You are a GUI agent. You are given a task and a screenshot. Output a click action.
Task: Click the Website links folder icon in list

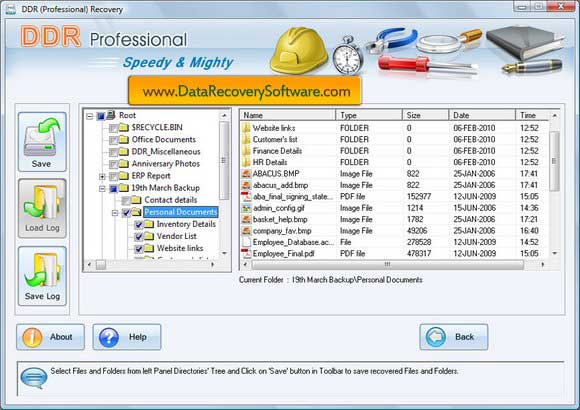pos(246,128)
